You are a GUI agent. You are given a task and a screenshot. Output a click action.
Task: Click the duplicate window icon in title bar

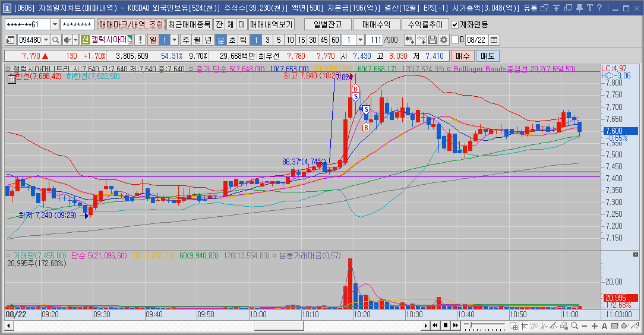pyautogui.click(x=568, y=8)
